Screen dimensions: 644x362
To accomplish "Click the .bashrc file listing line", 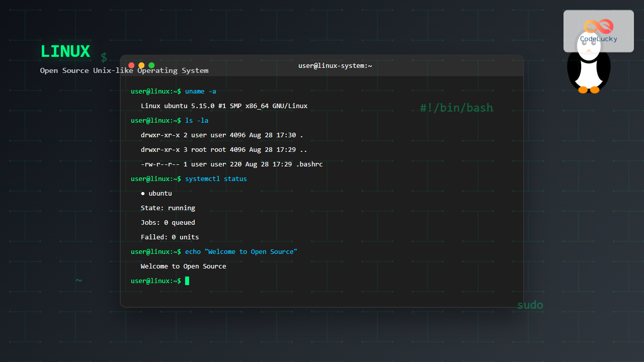I will [231, 164].
